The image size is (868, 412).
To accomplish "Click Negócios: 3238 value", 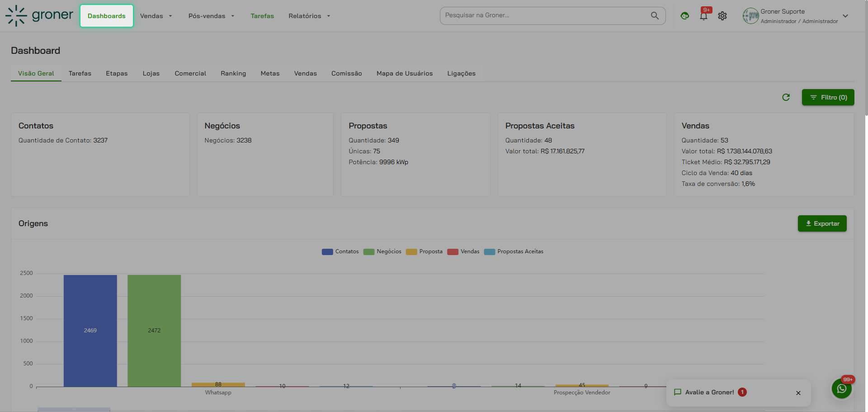I will click(244, 140).
